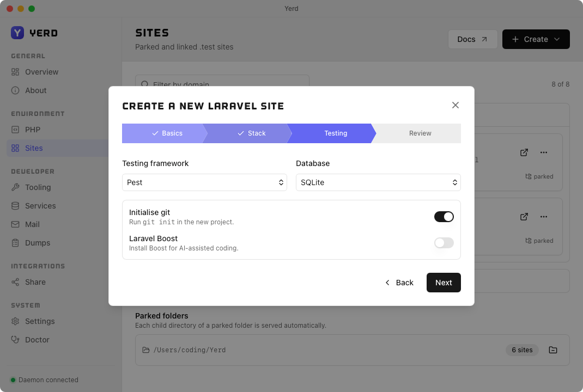583x392 pixels.
Task: Click the first site's parked label
Action: 539,176
